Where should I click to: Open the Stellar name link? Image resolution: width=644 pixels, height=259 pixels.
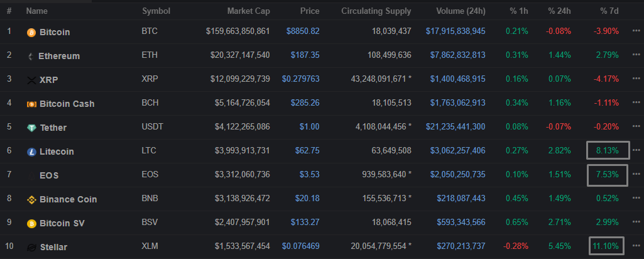[x=54, y=248]
